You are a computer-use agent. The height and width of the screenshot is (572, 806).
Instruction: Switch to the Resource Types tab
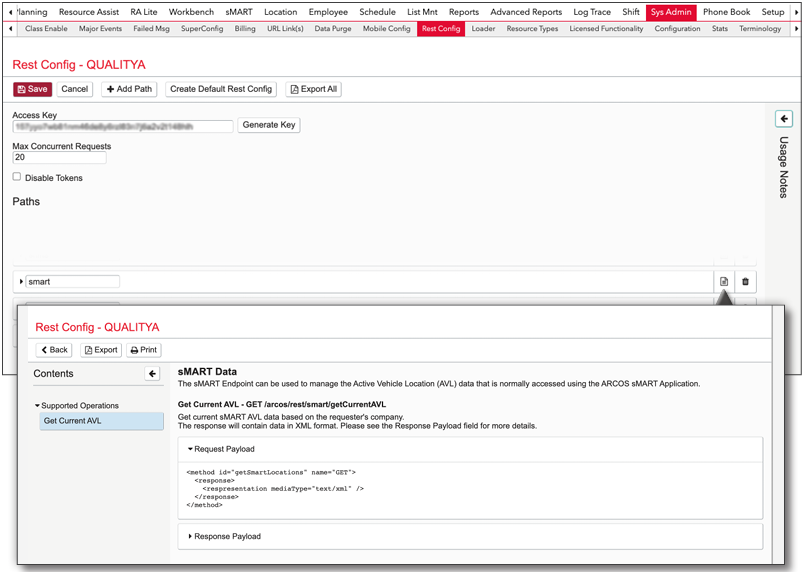[532, 29]
